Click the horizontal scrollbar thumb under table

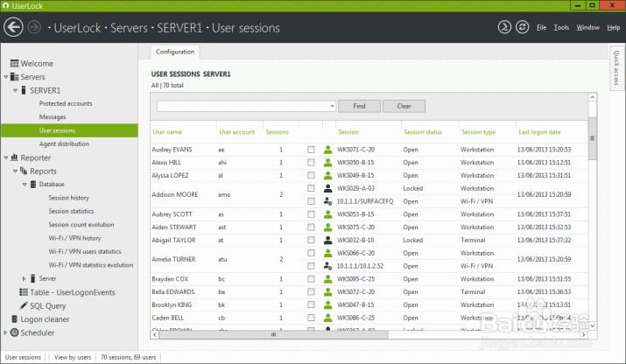click(x=272, y=334)
